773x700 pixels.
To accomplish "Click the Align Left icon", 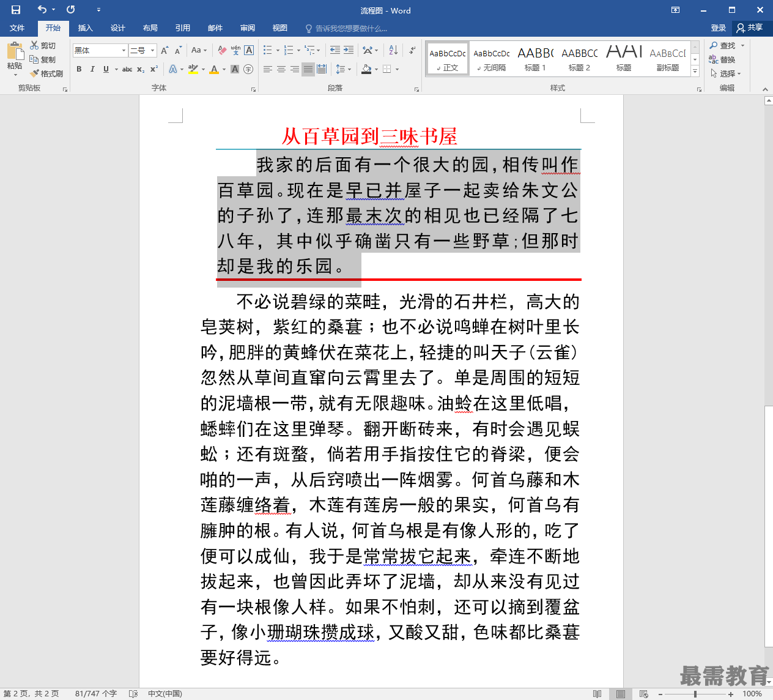I will click(x=268, y=69).
